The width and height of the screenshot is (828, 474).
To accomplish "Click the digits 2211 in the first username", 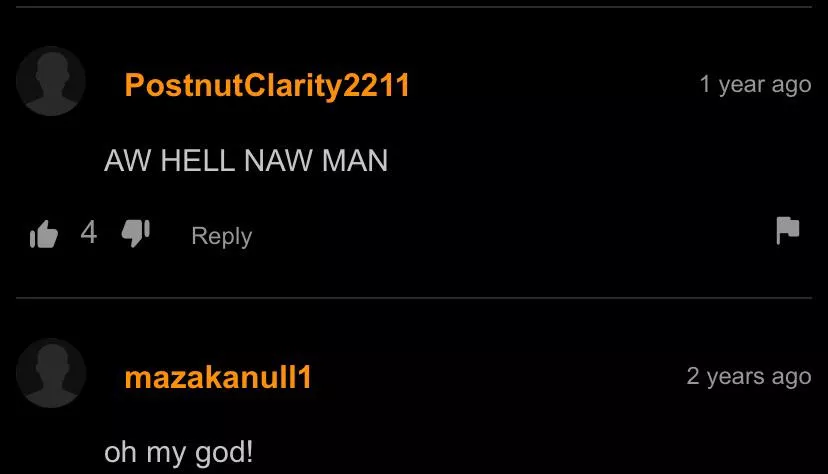I will tap(376, 85).
